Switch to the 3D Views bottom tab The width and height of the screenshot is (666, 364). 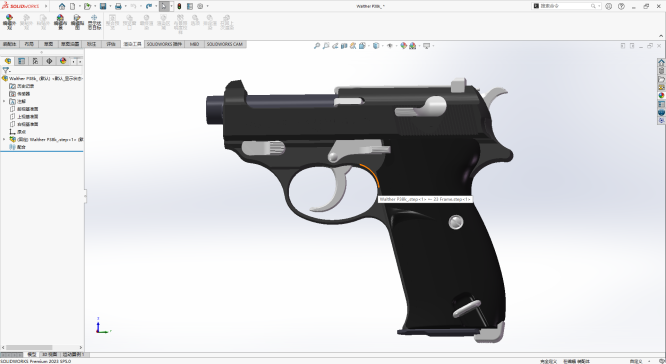click(49, 354)
